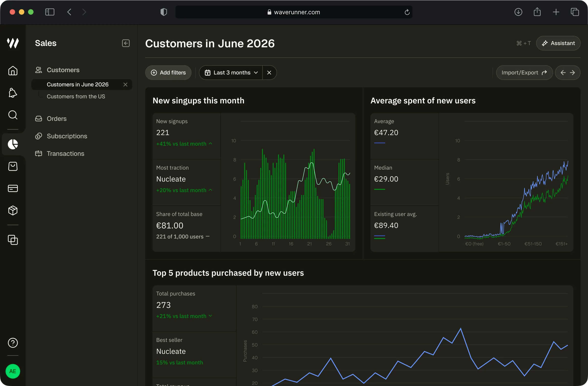Open the products box icon
Viewport: 588px width, 386px height.
13,210
